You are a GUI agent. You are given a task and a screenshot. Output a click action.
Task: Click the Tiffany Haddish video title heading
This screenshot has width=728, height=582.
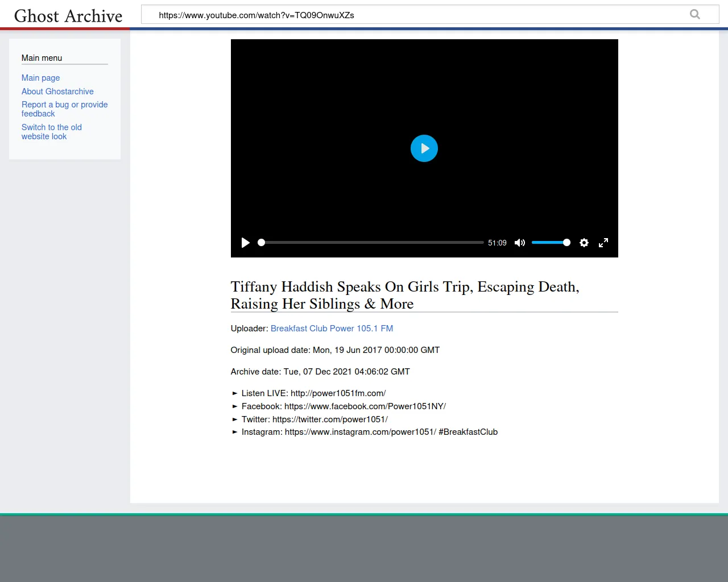(x=404, y=295)
